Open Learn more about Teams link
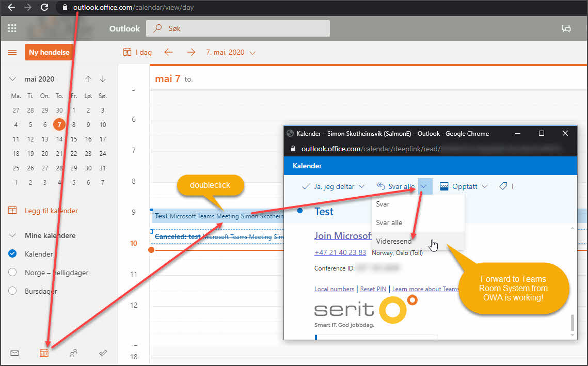588x366 pixels. pyautogui.click(x=425, y=289)
